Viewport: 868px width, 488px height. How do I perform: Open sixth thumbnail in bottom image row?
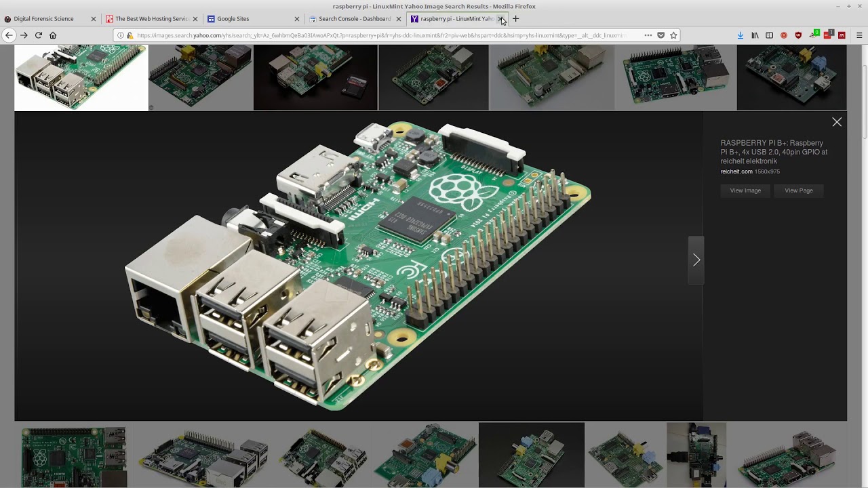pos(625,455)
